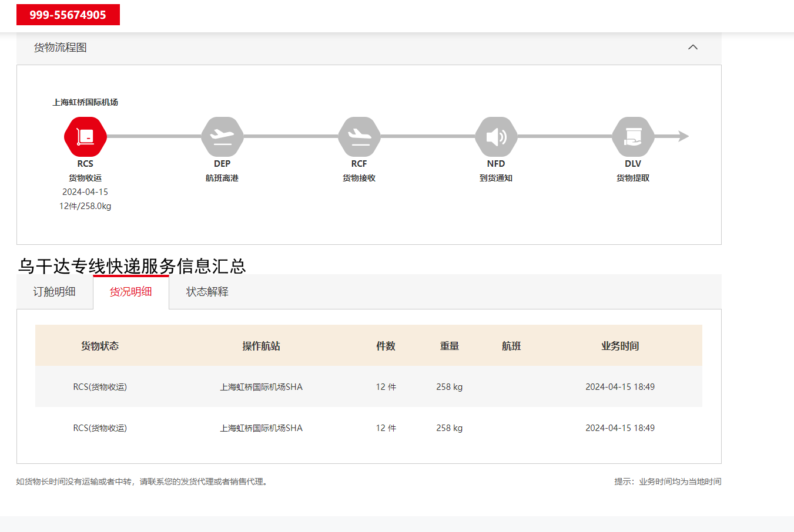The image size is (794, 532).
Task: Select the DLV 货物提取 delivery icon
Action: pyautogui.click(x=633, y=136)
